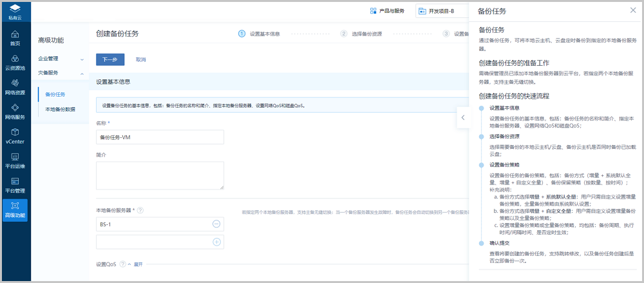Screen dimensions: 644x283
Task: Remove the BS-1 server with minus icon
Action: [216, 224]
